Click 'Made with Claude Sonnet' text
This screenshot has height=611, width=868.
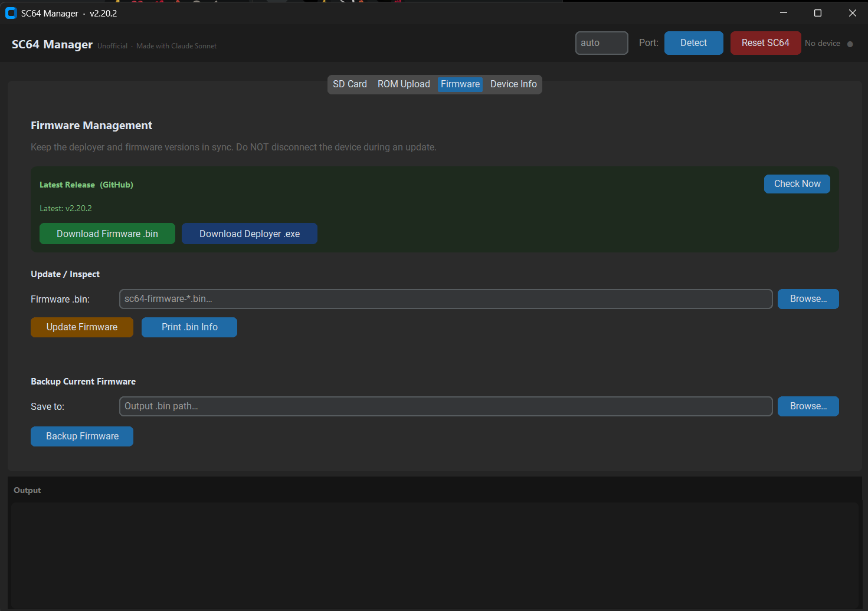point(176,46)
